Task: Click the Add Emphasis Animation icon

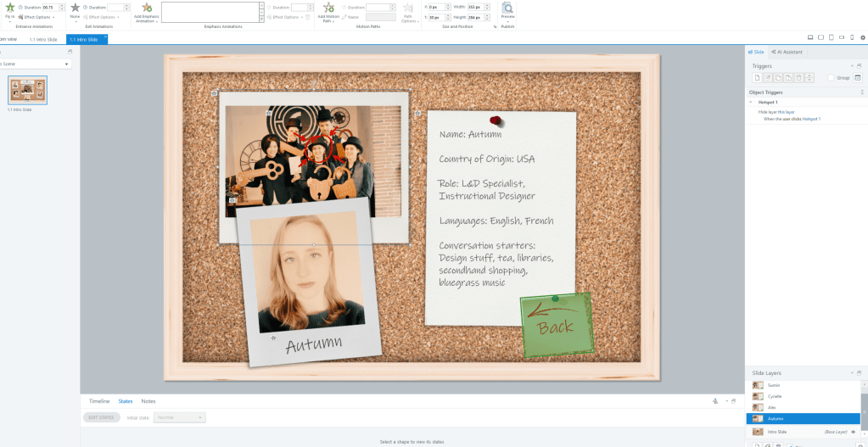Action: (x=146, y=8)
